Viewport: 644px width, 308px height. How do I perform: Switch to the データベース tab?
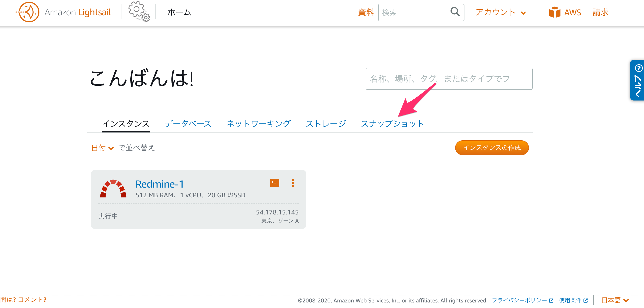[x=188, y=124]
